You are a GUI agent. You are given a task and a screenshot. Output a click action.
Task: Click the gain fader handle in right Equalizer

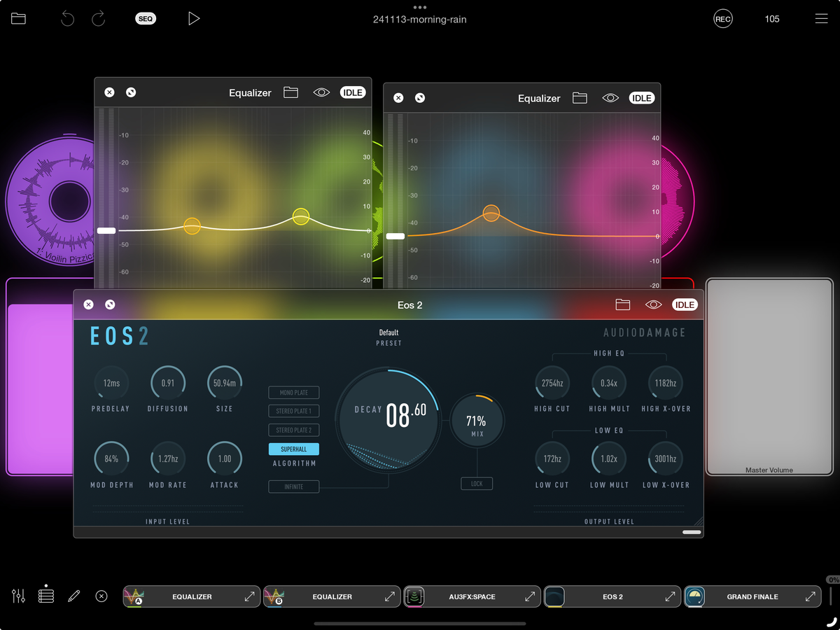tap(395, 236)
